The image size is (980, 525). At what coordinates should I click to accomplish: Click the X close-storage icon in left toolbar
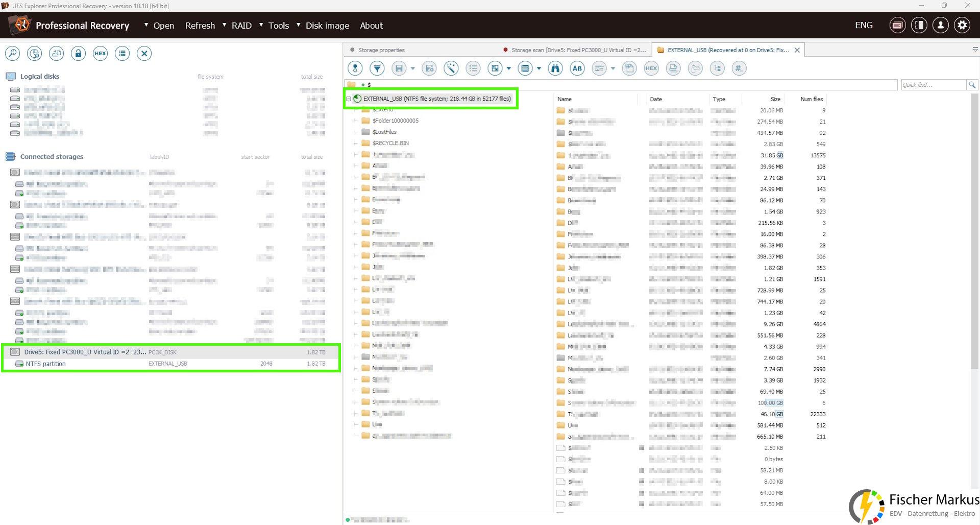144,53
